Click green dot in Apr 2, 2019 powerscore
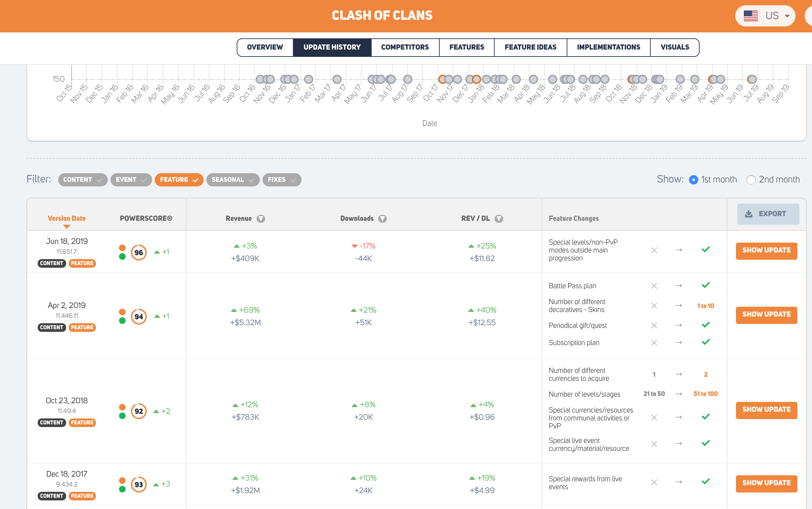Viewport: 812px width, 509px height. [x=122, y=321]
